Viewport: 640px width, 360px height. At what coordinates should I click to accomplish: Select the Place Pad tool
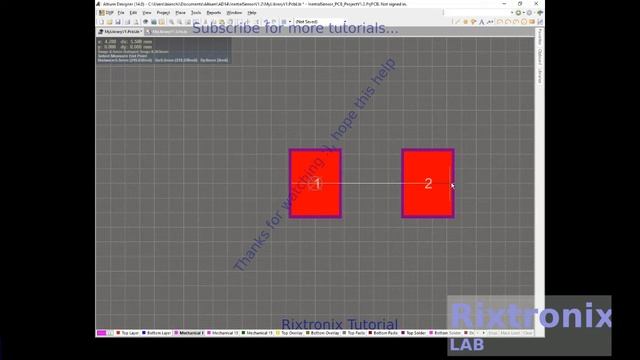tap(466, 22)
